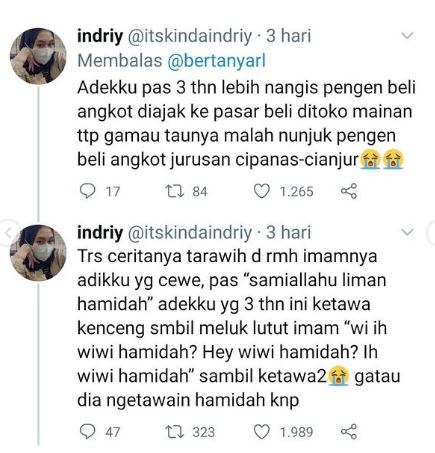Open @bertanyarl profile link
The image size is (435, 453).
tap(216, 61)
